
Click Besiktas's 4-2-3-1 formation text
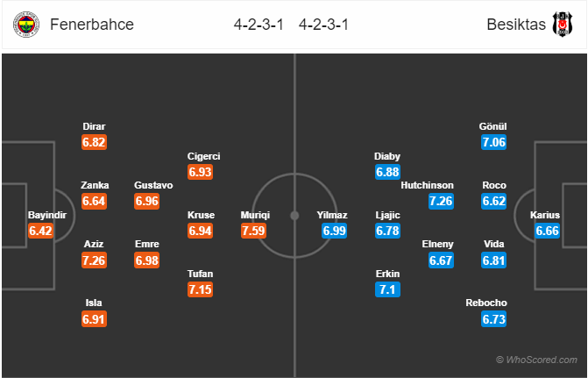(x=323, y=25)
